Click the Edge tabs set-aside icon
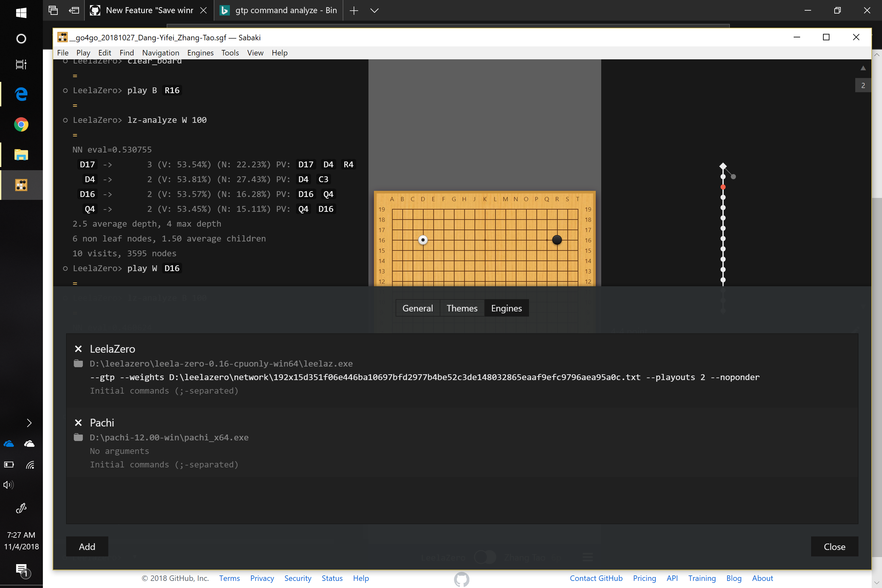This screenshot has height=588, width=882. [53, 10]
